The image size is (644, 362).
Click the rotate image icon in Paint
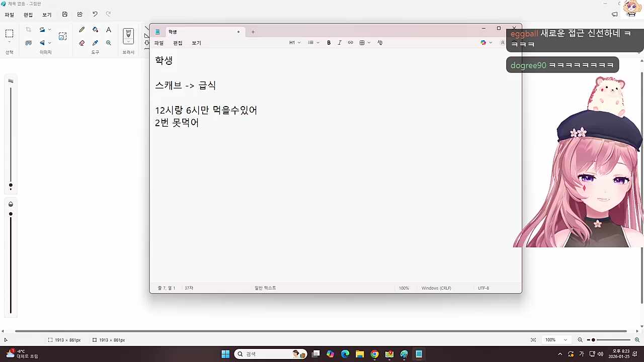pos(42,30)
